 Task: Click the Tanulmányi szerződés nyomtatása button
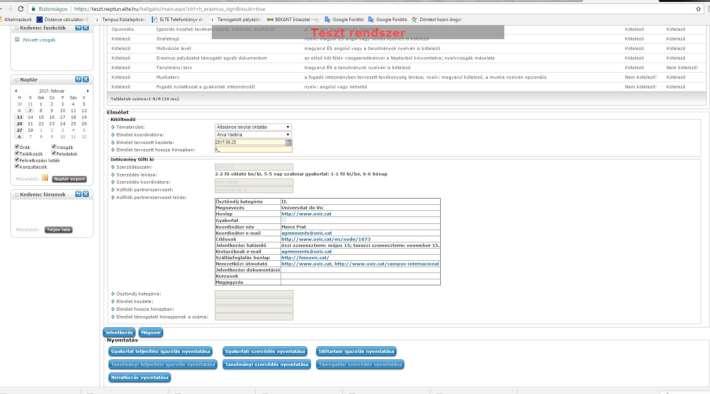267,365
